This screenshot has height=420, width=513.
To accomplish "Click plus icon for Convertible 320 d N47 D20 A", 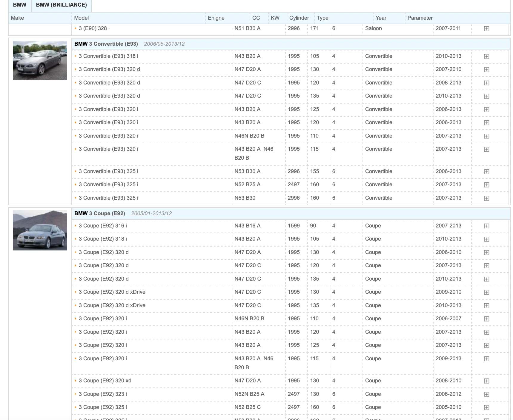I will tap(486, 70).
